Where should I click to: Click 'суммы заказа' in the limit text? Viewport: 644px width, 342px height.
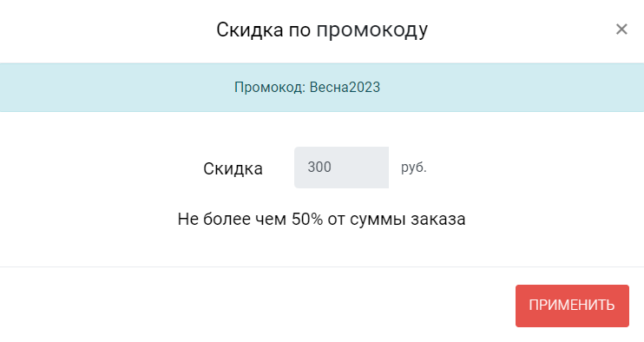[x=407, y=220]
